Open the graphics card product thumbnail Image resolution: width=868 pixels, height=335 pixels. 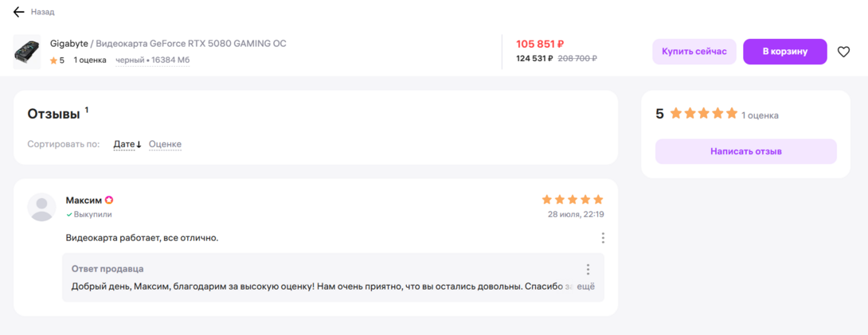pyautogui.click(x=27, y=52)
